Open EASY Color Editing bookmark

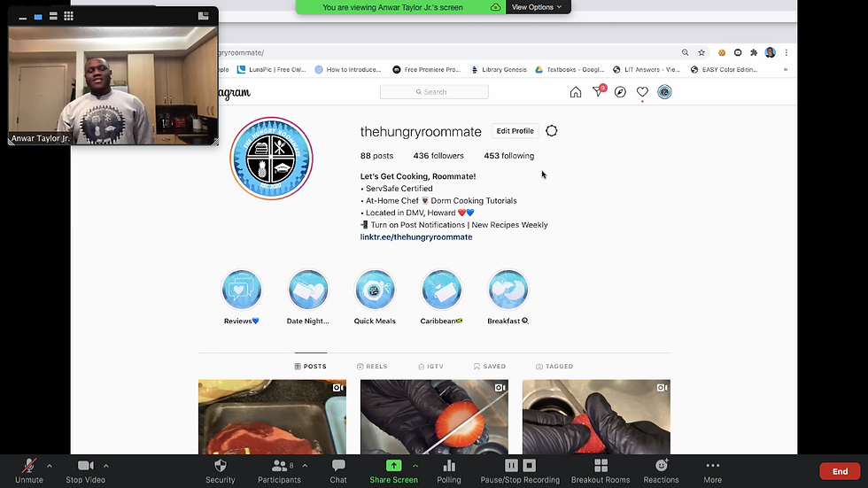pos(724,70)
